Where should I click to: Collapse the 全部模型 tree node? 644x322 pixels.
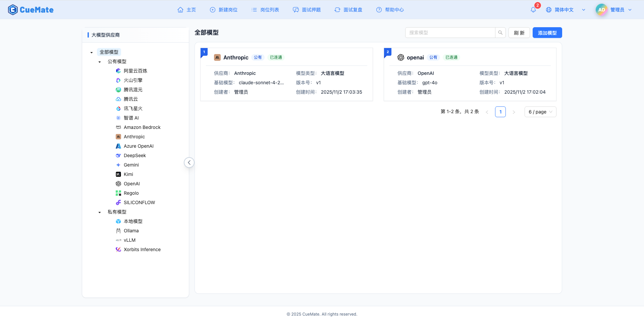[91, 52]
